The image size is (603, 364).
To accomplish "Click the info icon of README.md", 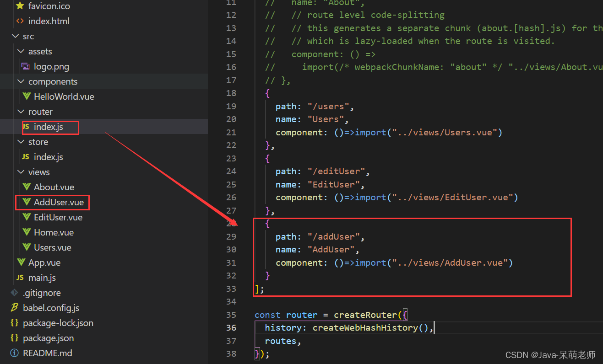I will pyautogui.click(x=15, y=353).
